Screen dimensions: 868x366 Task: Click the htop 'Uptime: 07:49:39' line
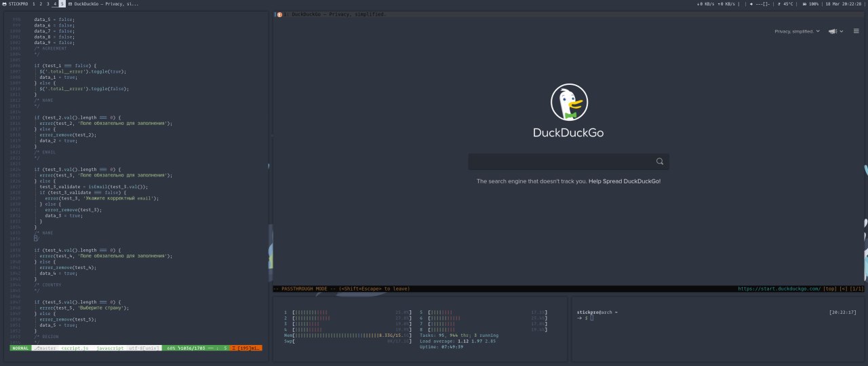pyautogui.click(x=441, y=346)
